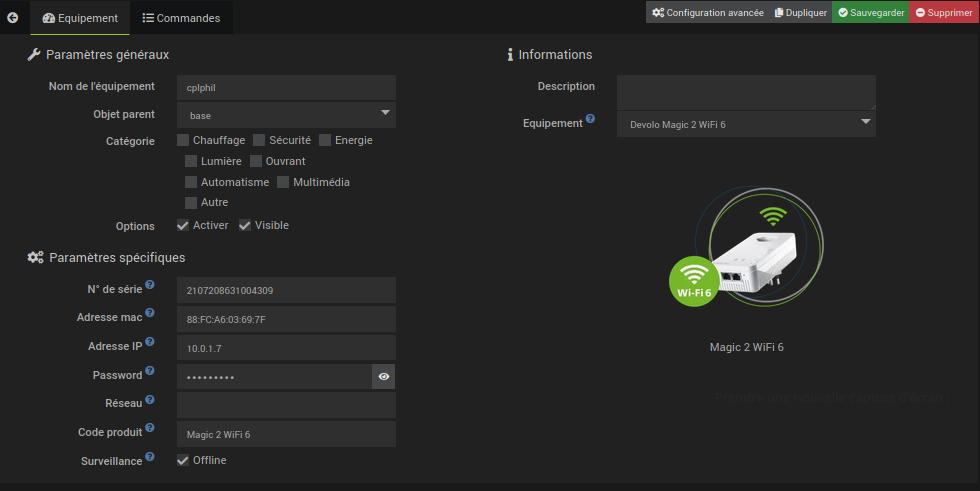Open Configuration avancée
The height and width of the screenshot is (491, 980).
pos(707,13)
